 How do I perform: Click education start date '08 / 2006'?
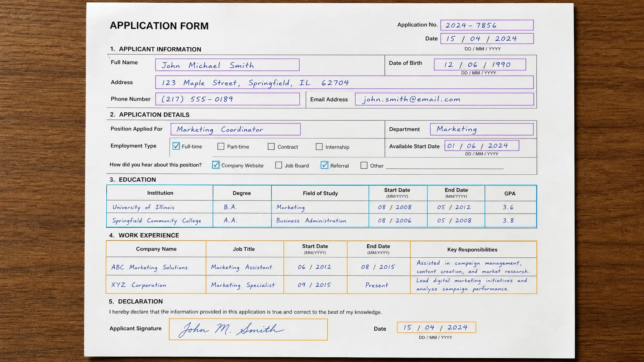tap(398, 220)
